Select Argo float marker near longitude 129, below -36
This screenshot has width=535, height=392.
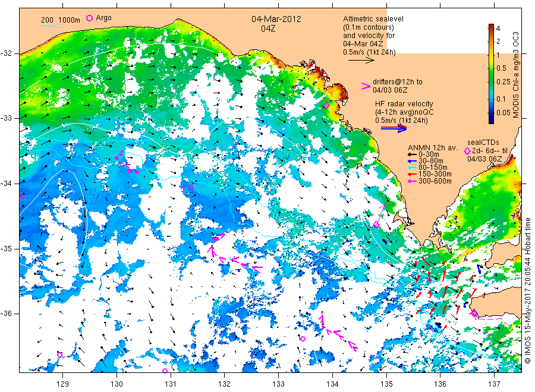pos(59,355)
